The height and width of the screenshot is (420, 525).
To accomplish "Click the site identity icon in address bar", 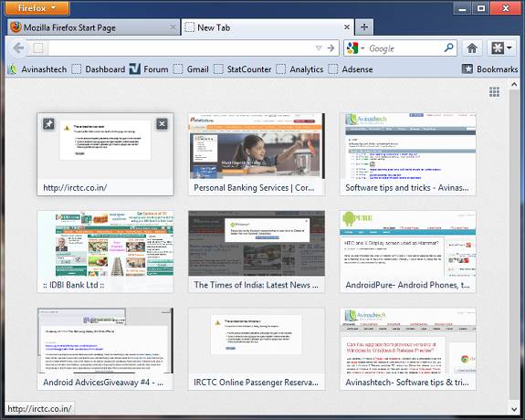I will [38, 48].
